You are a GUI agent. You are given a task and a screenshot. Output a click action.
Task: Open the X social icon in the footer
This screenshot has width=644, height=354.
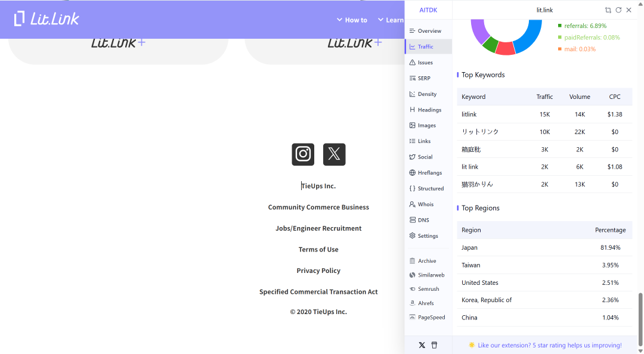(x=335, y=154)
